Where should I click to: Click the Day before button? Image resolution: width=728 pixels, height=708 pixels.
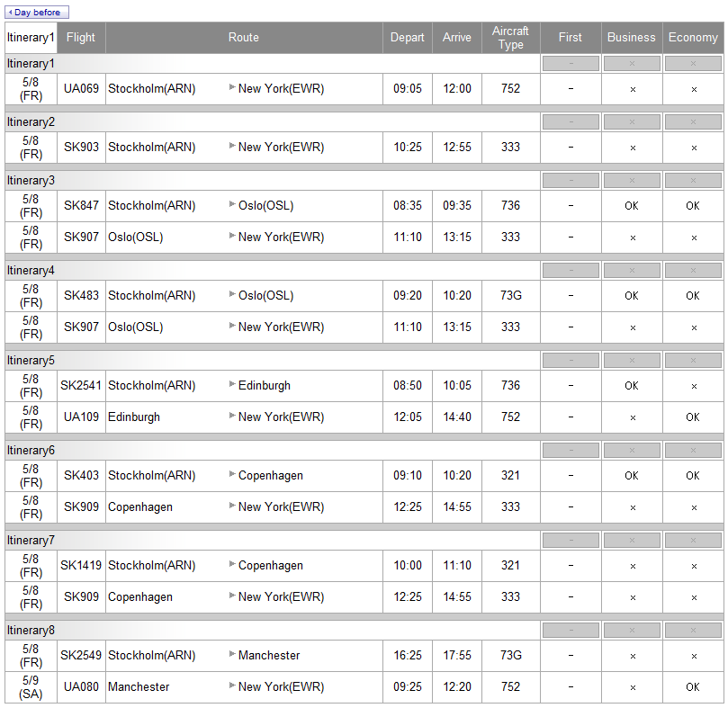click(37, 13)
